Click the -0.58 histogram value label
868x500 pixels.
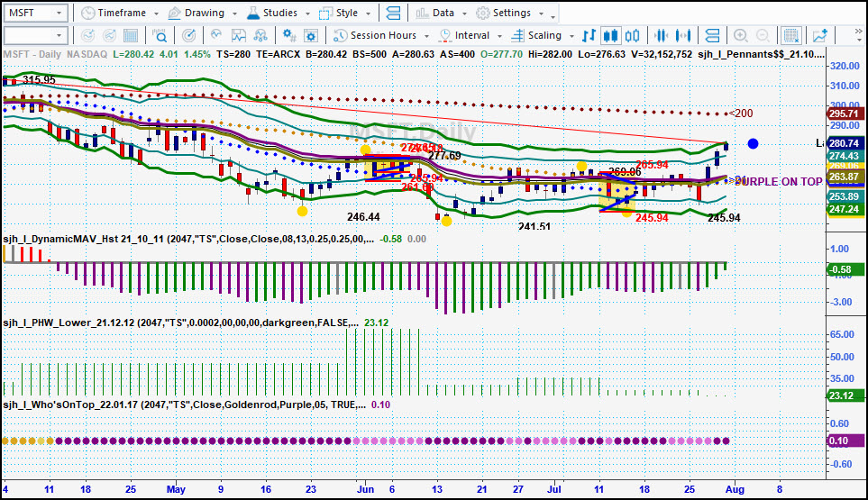[845, 269]
